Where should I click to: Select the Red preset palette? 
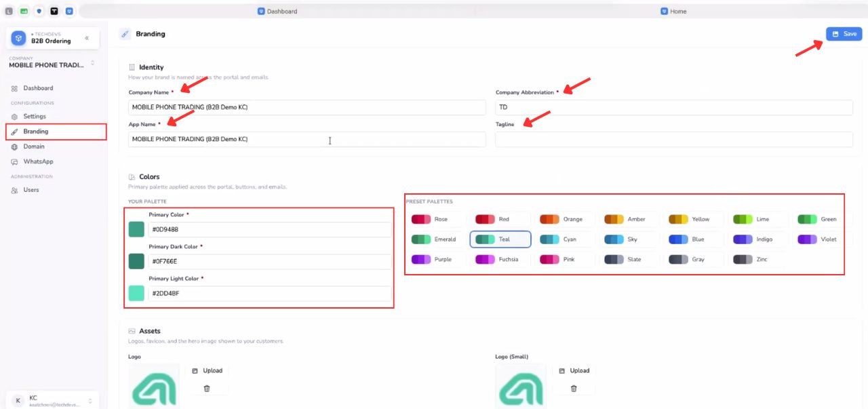[x=500, y=219]
